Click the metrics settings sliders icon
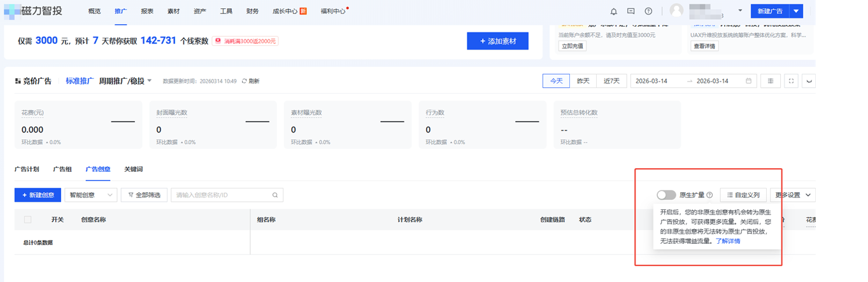Screen dimensions: 868x282 coord(771,81)
